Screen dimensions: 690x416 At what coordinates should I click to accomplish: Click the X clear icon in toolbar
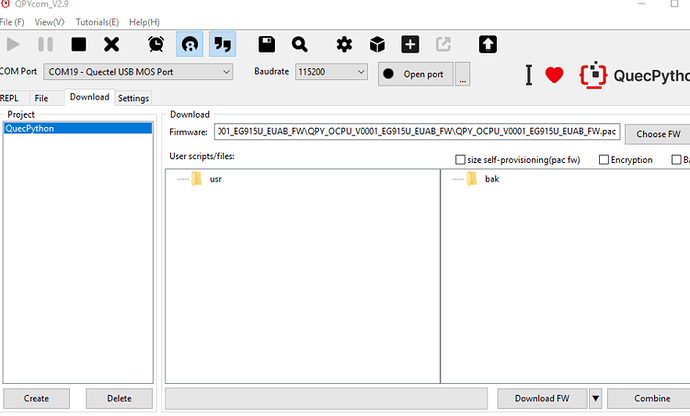tap(111, 44)
